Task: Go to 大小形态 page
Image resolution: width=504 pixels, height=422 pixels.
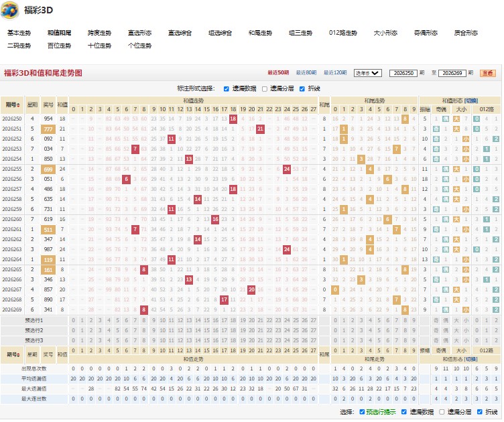Action: pyautogui.click(x=385, y=33)
